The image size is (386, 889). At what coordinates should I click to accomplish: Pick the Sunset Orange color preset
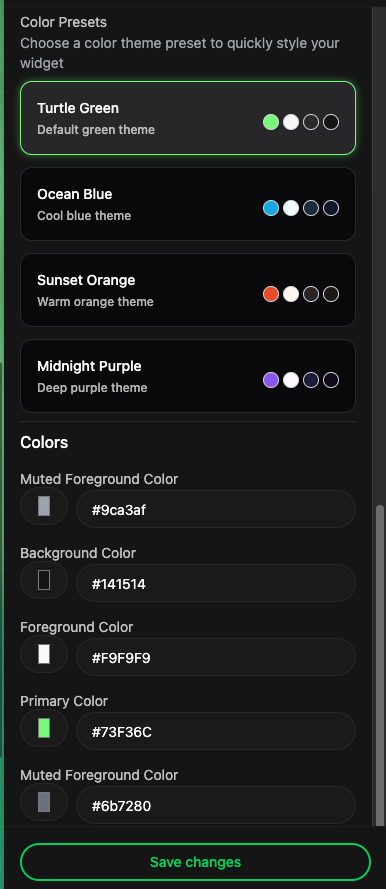click(188, 290)
